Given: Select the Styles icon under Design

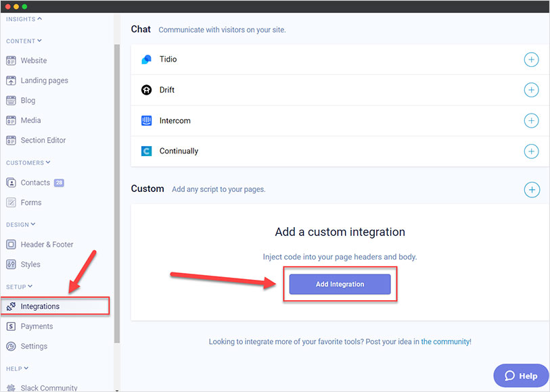Looking at the screenshot, I should (x=11, y=264).
